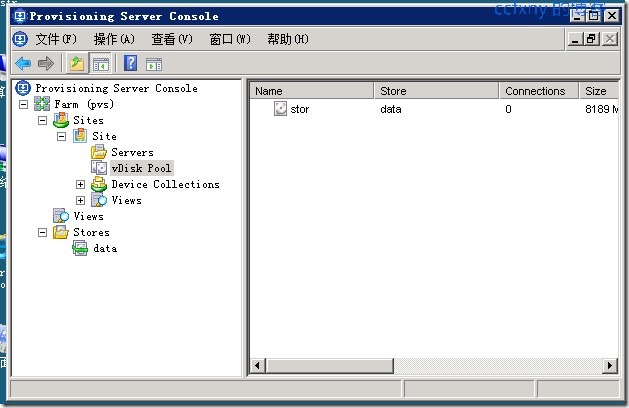Select the stor name in list
Image resolution: width=629 pixels, height=408 pixels.
point(300,109)
